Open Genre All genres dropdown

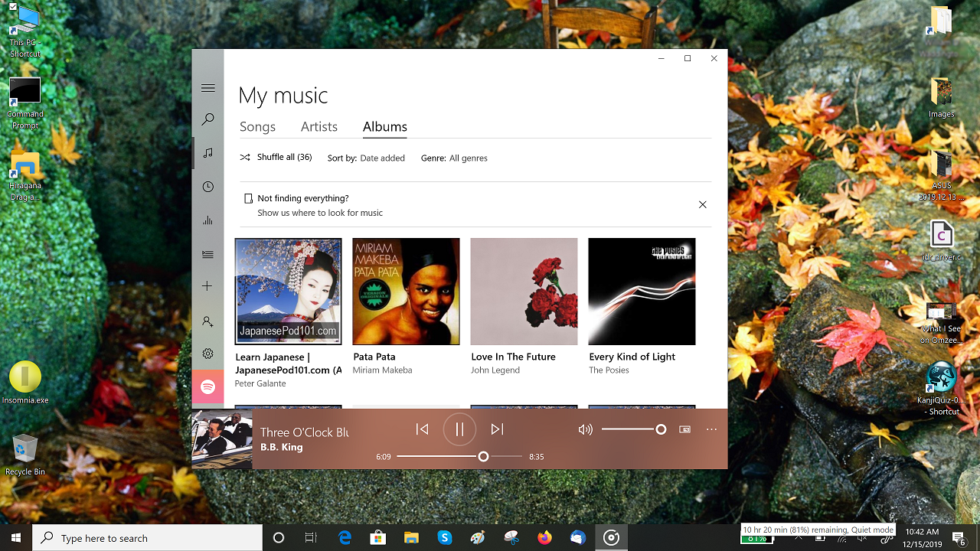click(454, 158)
